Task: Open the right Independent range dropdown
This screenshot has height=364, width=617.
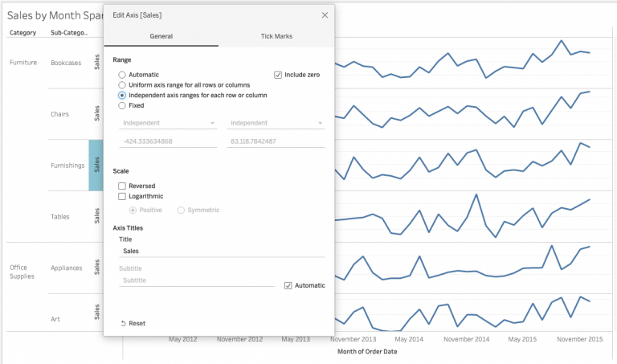Action: coord(276,123)
